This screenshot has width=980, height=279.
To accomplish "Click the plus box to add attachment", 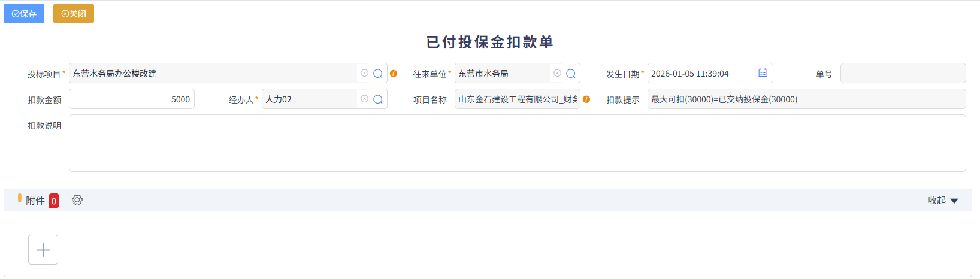I will coord(43,250).
